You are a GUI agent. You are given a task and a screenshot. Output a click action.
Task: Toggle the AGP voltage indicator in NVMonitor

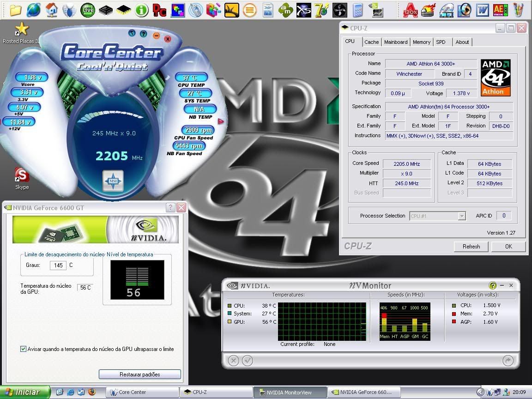(x=454, y=321)
